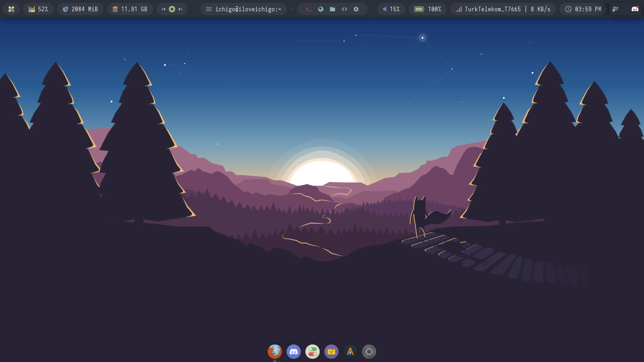Open the code editor icon

point(344,9)
